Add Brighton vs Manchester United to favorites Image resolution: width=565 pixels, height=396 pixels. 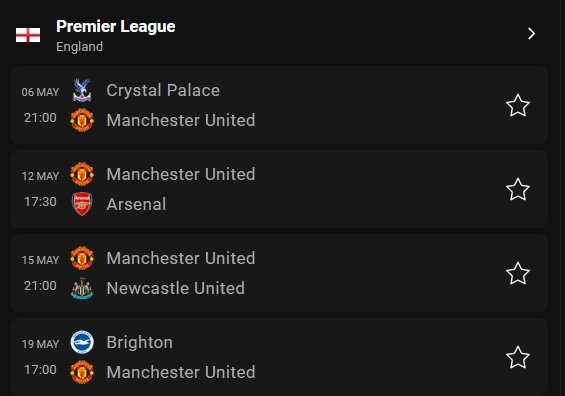pos(518,357)
